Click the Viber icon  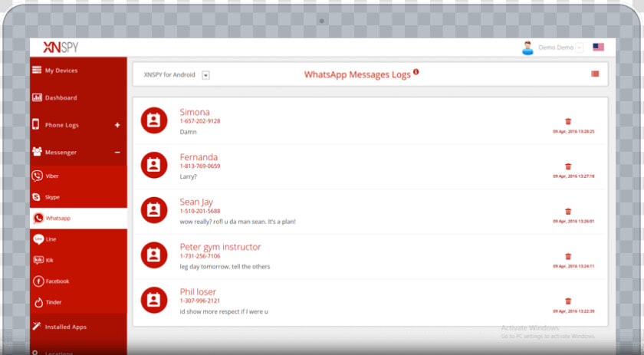(x=37, y=176)
